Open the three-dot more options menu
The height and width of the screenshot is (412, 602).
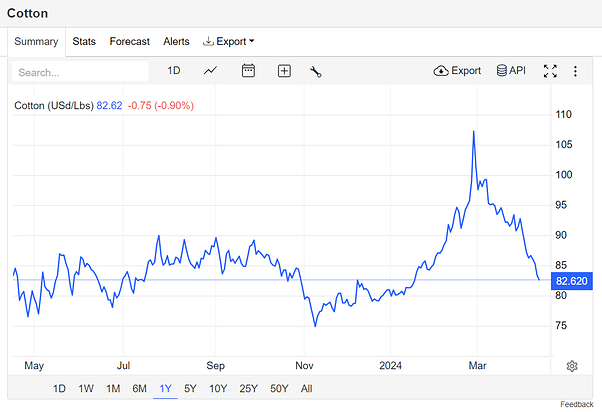click(x=575, y=71)
